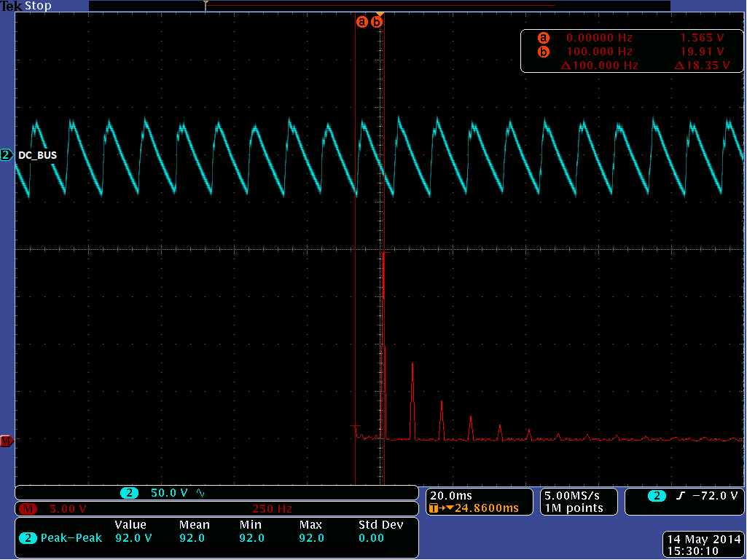Click the 5.00MS/s sample rate readout
747x560 pixels.
[571, 496]
